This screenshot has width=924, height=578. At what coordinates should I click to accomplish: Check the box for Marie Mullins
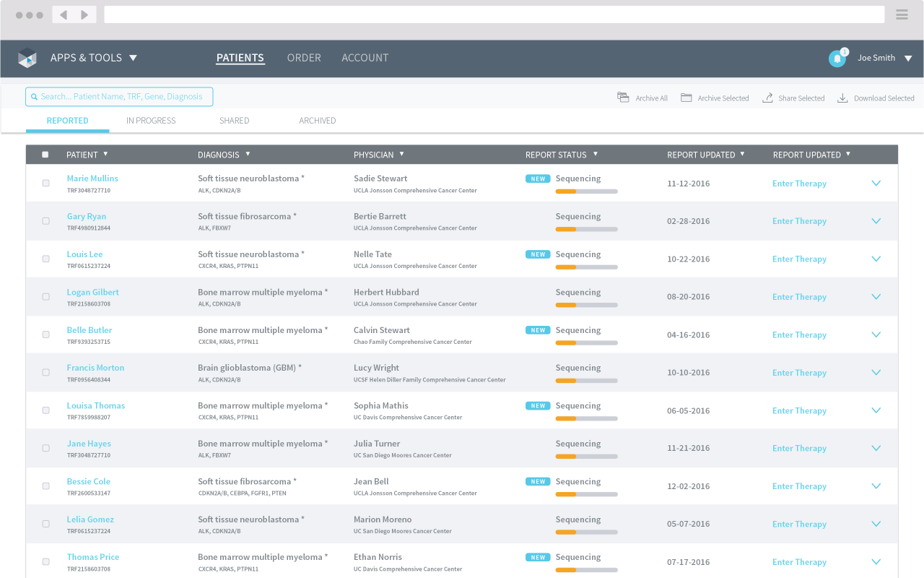(45, 184)
